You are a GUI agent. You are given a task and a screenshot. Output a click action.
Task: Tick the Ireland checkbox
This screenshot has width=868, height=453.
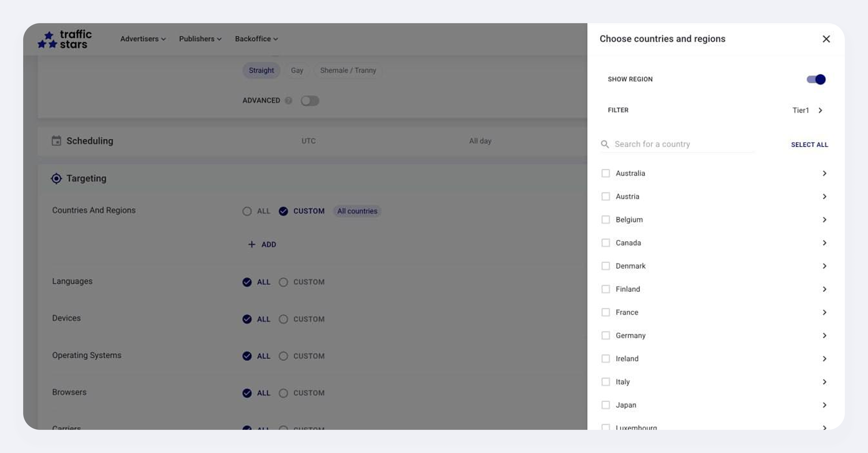tap(605, 359)
